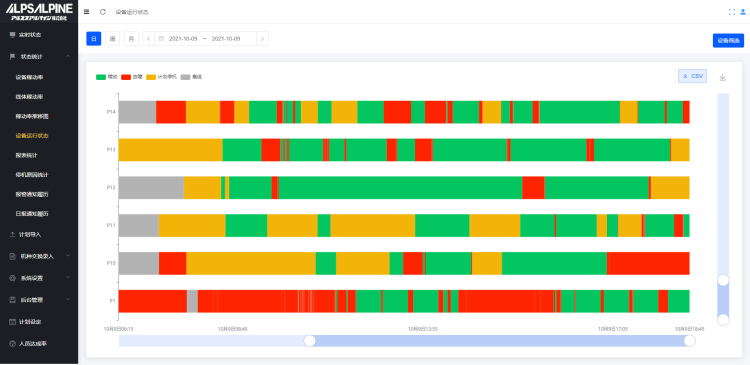Click the P10 row label on the chart

(111, 263)
